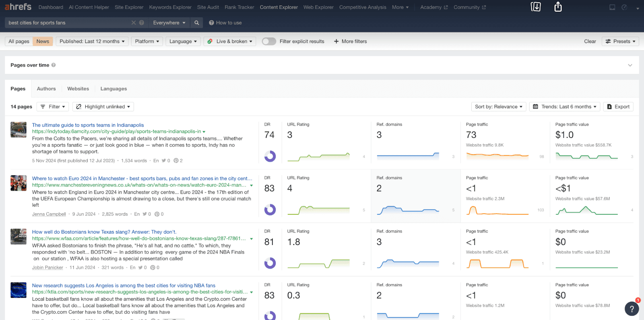This screenshot has width=644, height=320.
Task: Open the results Filter dropdown
Action: pyautogui.click(x=53, y=106)
